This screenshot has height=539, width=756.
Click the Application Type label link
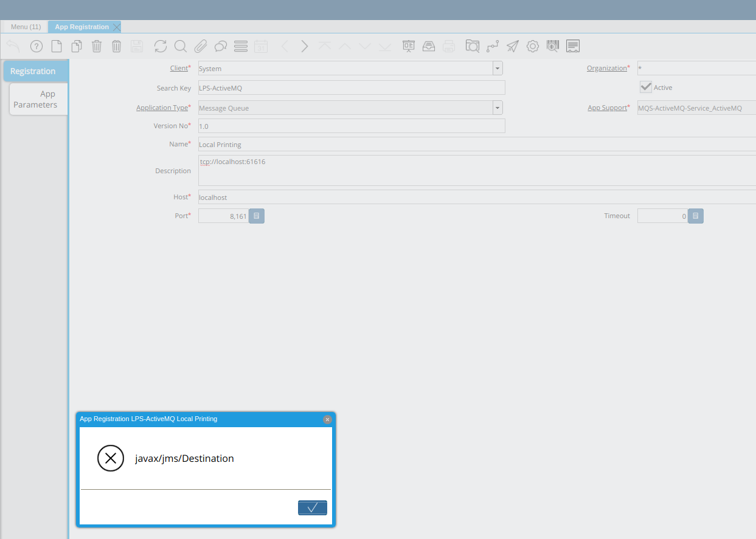tap(162, 108)
